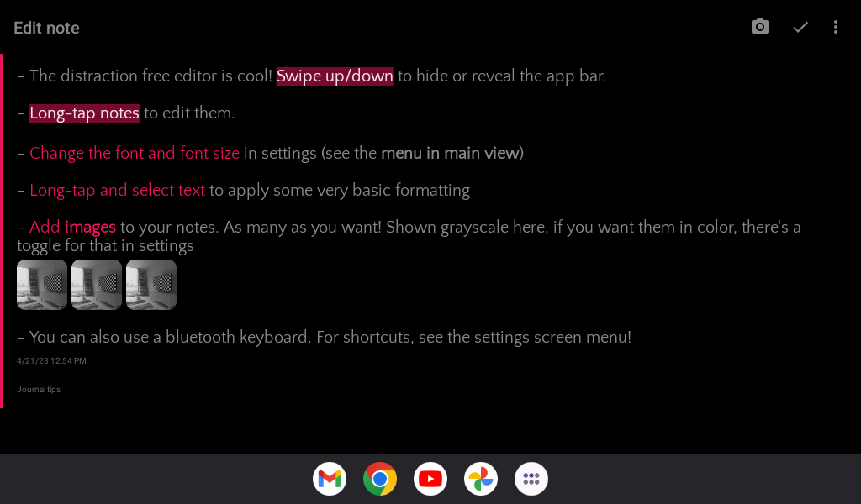This screenshot has width=861, height=504.
Task: Open the app drawer icon in the dock
Action: [x=531, y=479]
